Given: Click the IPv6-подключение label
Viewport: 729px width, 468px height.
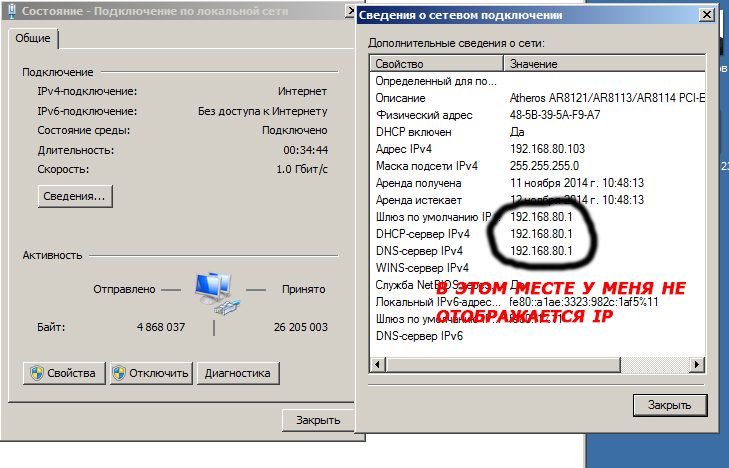Looking at the screenshot, I should [x=87, y=112].
